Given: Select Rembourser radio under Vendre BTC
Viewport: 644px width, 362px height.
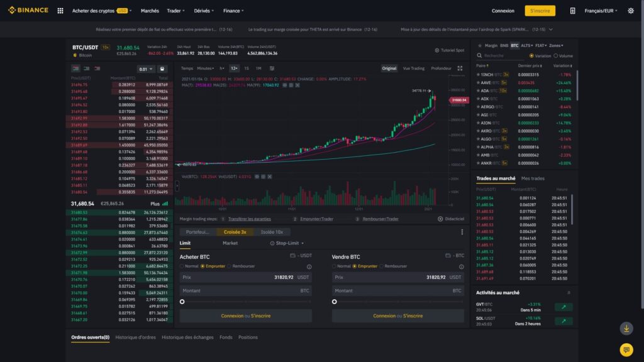Looking at the screenshot, I should point(382,266).
